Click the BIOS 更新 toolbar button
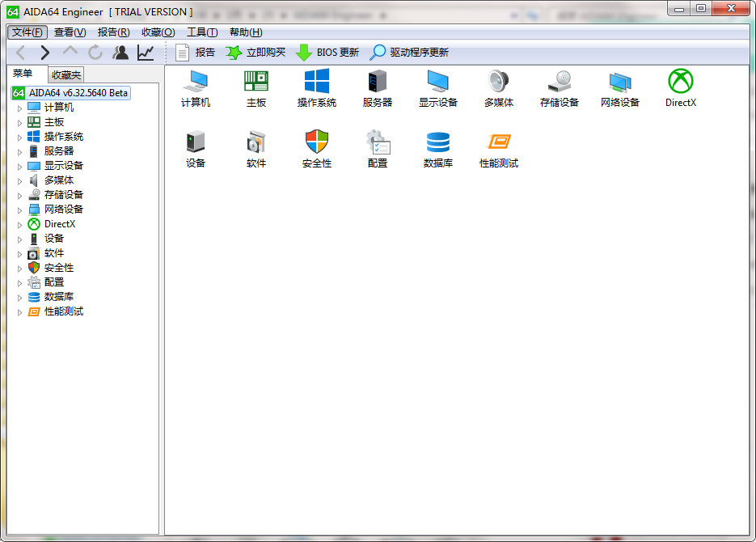 point(327,52)
